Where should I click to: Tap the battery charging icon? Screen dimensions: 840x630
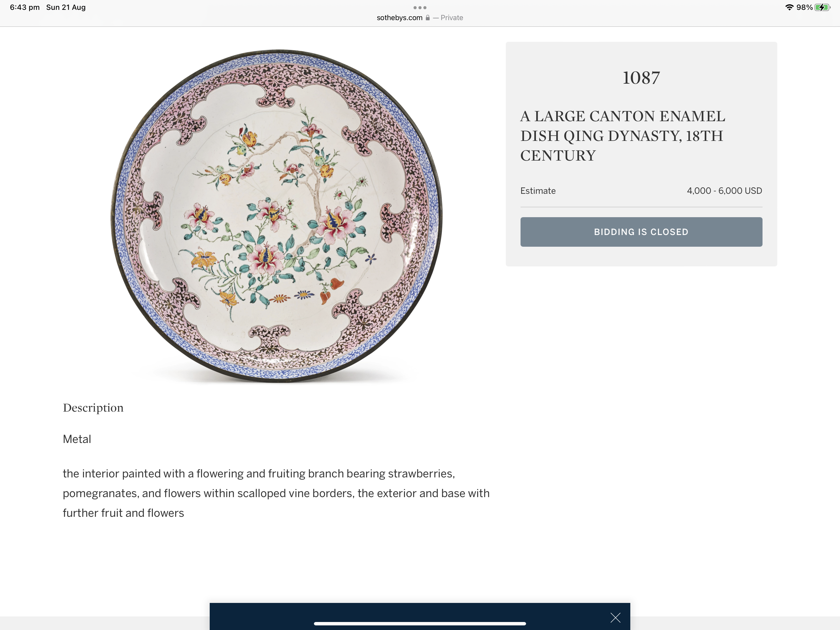[822, 7]
